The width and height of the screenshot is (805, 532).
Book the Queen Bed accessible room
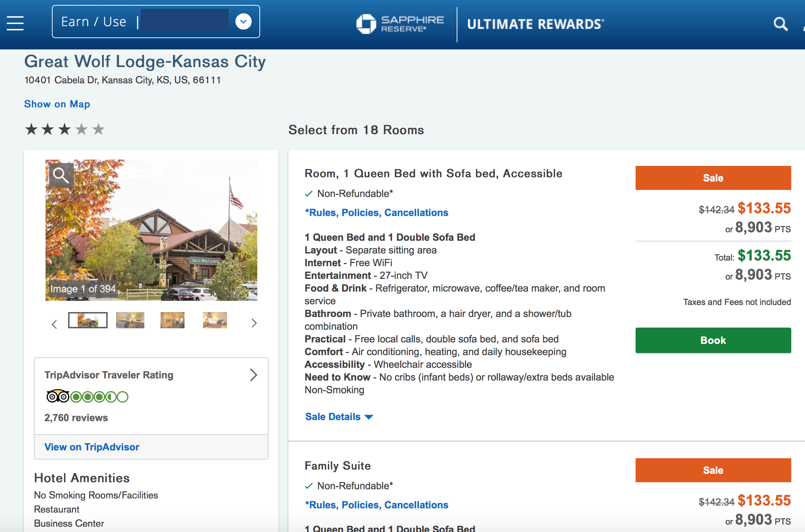click(x=713, y=340)
